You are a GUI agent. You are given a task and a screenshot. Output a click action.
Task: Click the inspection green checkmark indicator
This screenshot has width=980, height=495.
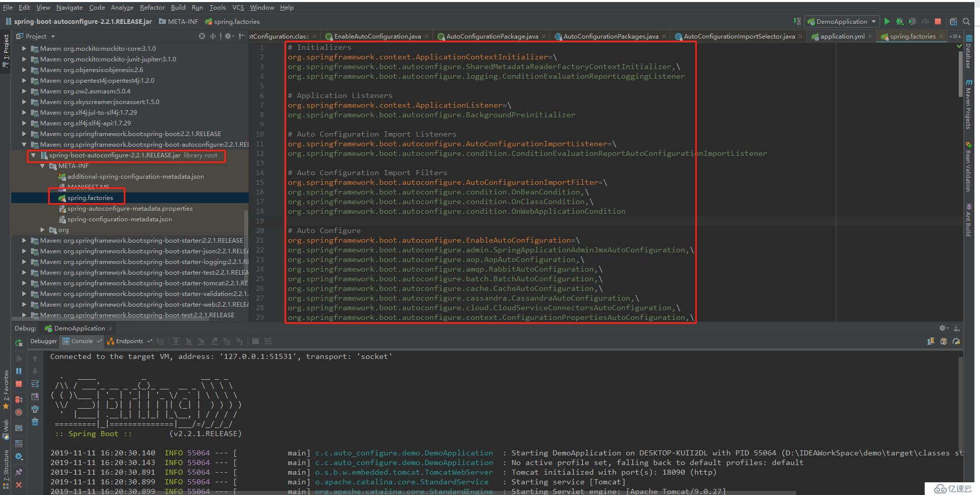pos(959,46)
